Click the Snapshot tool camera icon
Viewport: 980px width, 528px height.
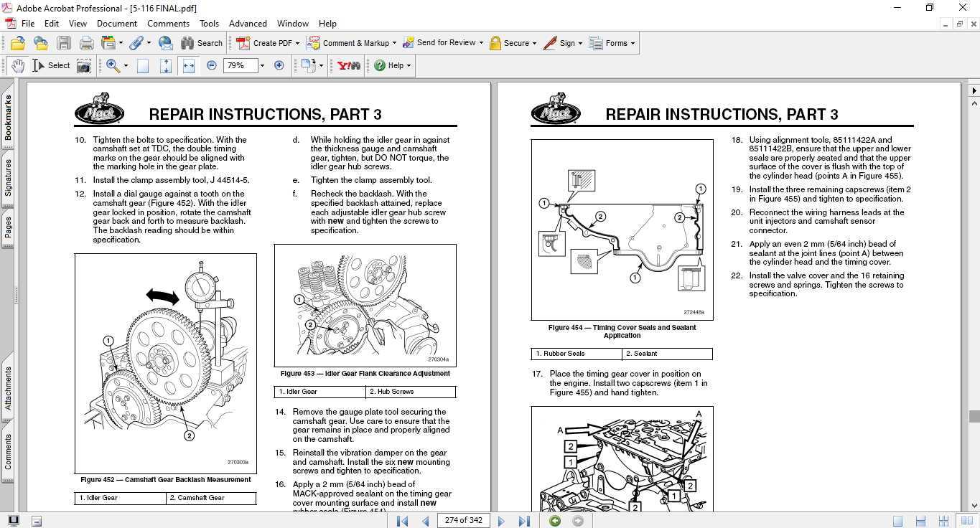[84, 65]
